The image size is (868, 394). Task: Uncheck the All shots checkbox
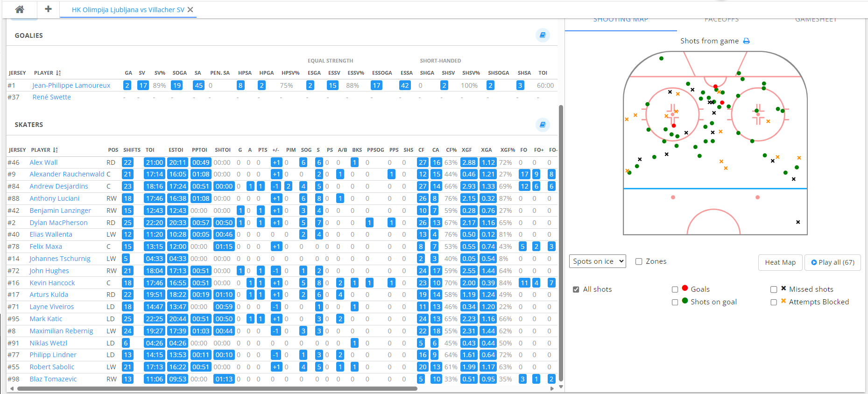pyautogui.click(x=576, y=289)
